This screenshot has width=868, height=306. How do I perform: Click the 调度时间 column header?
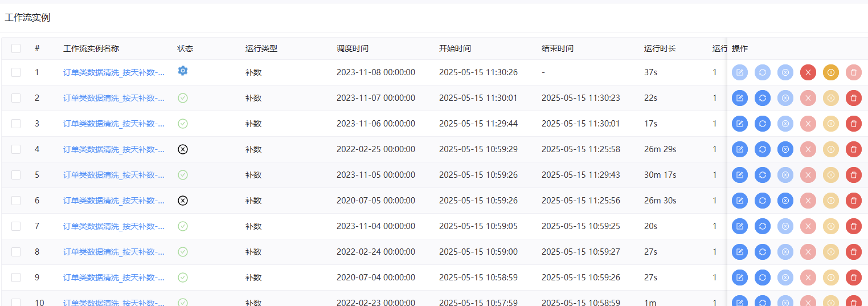pyautogui.click(x=353, y=48)
